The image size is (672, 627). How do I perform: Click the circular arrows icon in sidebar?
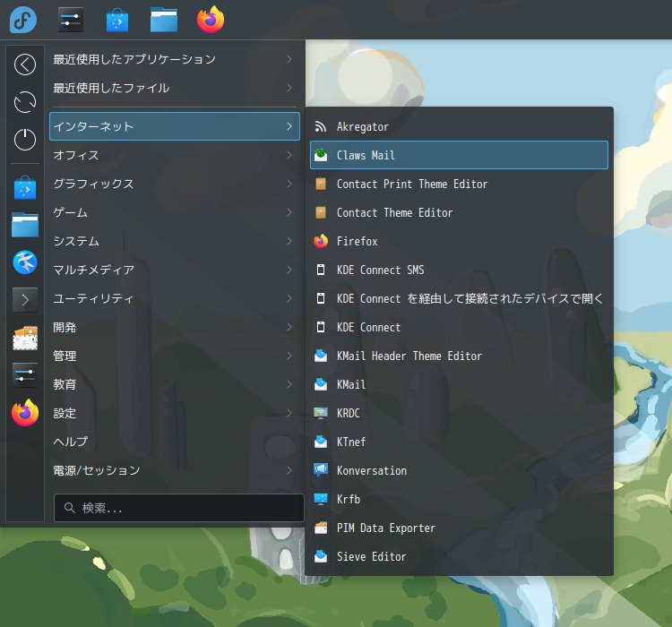click(x=25, y=102)
